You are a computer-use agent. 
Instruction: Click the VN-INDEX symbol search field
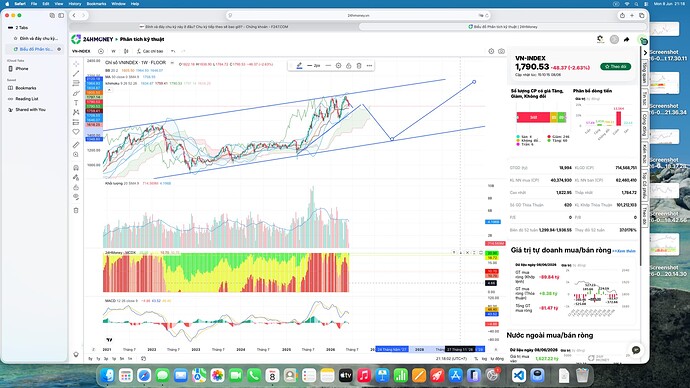pos(82,51)
